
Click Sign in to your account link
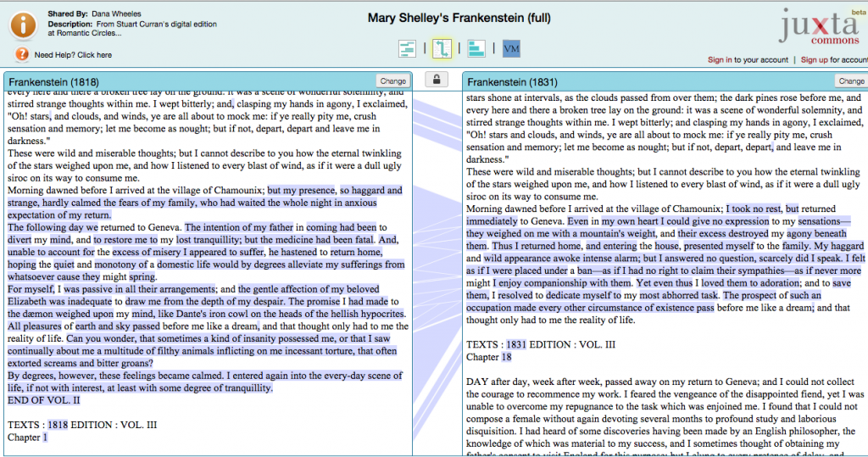point(748,60)
